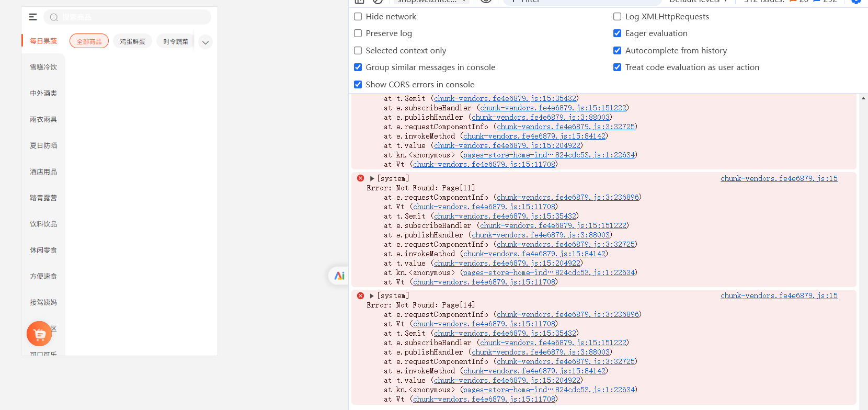Viewport: 868px width, 410px height.
Task: Expand the [system] Page[11] error triangle
Action: [372, 179]
